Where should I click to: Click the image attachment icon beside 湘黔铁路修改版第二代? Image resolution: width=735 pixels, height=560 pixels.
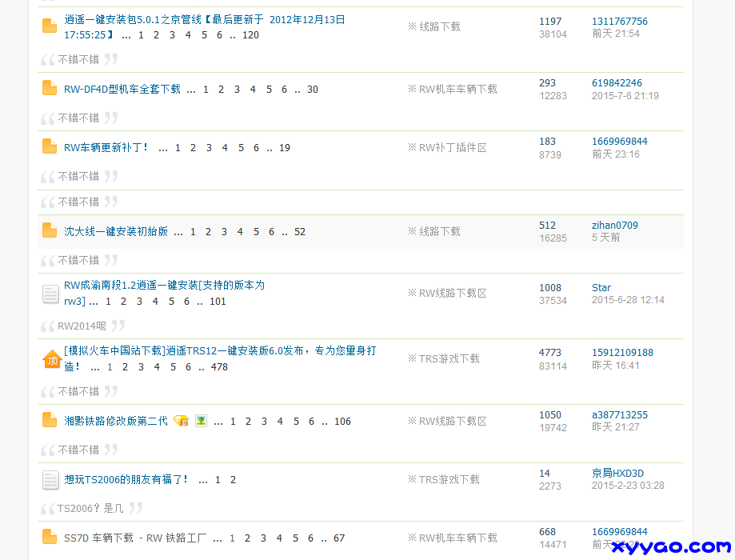[x=201, y=420]
